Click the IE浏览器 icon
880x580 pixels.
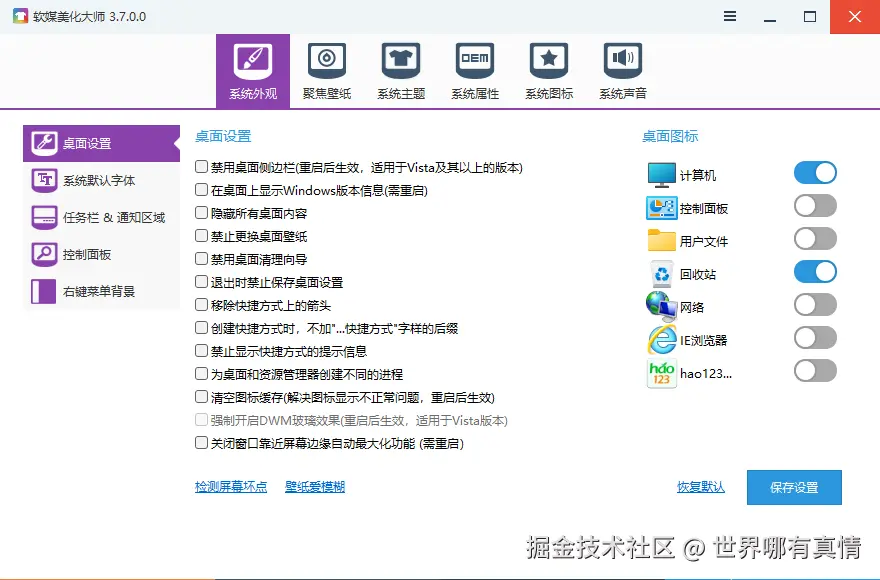coord(662,339)
